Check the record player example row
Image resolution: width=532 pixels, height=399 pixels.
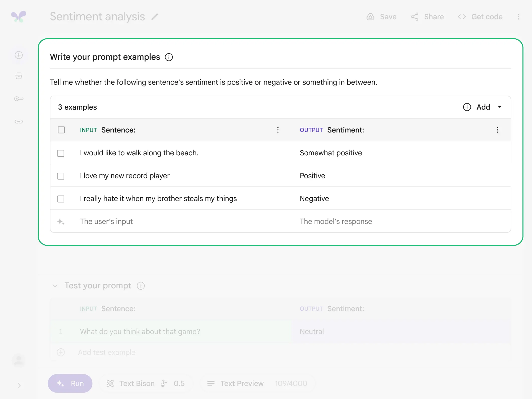(61, 176)
